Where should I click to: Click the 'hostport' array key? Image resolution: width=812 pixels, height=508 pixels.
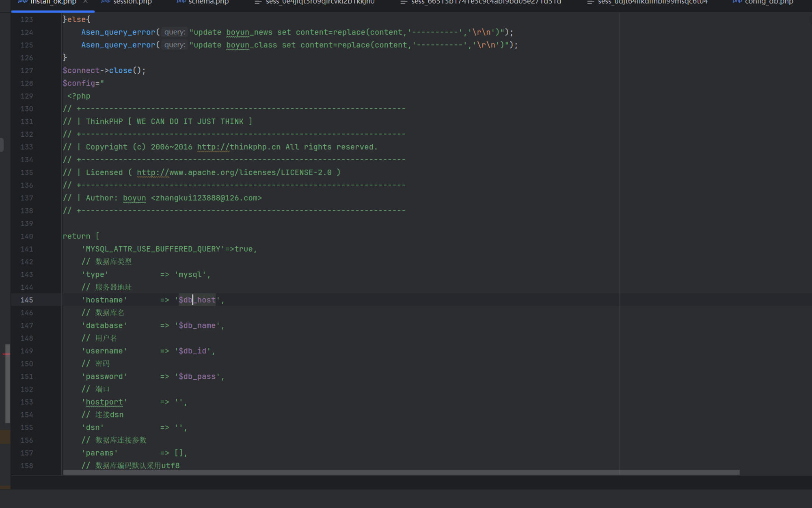tap(104, 402)
